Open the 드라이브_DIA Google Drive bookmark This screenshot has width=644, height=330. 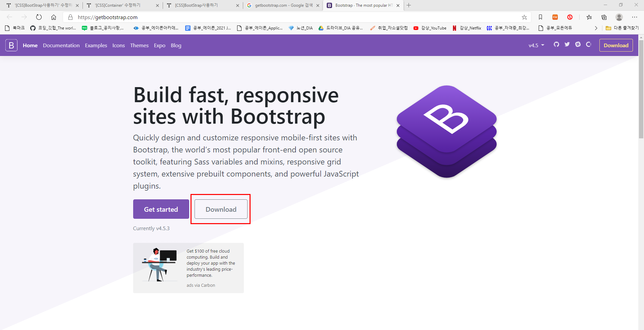(x=341, y=28)
